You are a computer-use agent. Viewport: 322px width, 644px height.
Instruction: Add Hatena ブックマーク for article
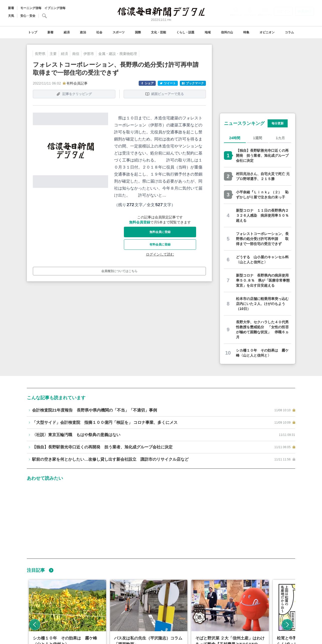click(193, 83)
